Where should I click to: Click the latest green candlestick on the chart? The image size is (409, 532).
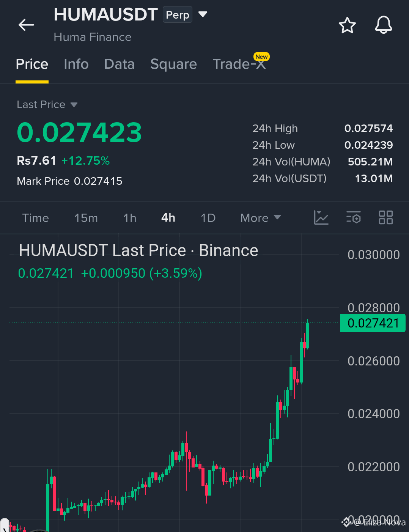click(308, 335)
